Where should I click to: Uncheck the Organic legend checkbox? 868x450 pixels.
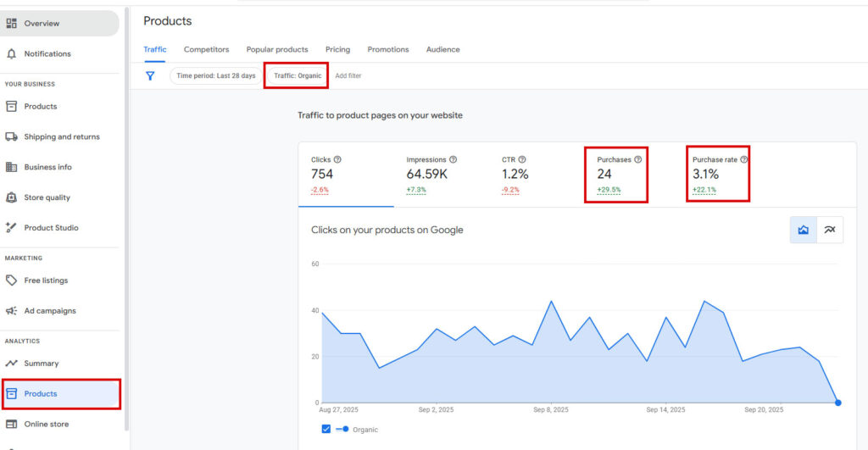click(x=326, y=429)
